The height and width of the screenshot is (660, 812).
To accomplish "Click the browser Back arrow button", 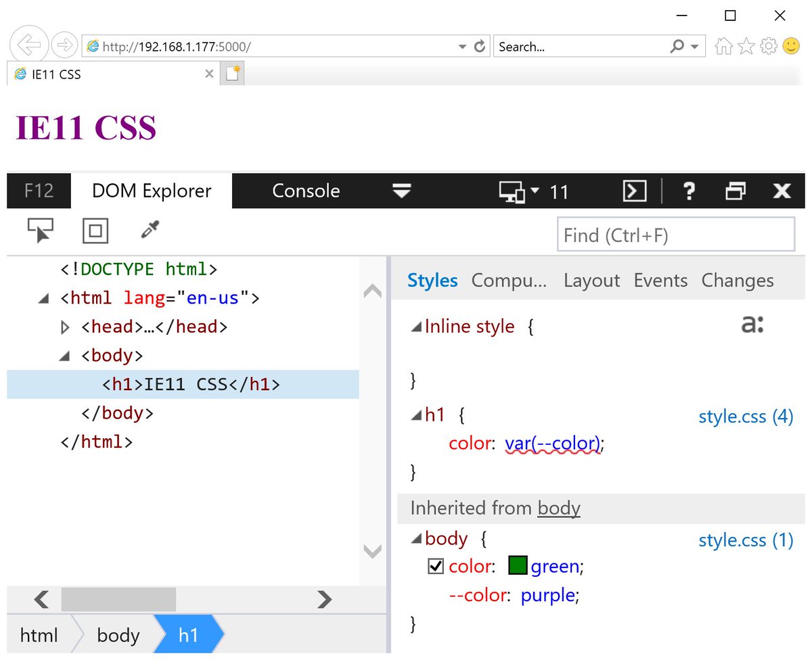I will [x=28, y=45].
